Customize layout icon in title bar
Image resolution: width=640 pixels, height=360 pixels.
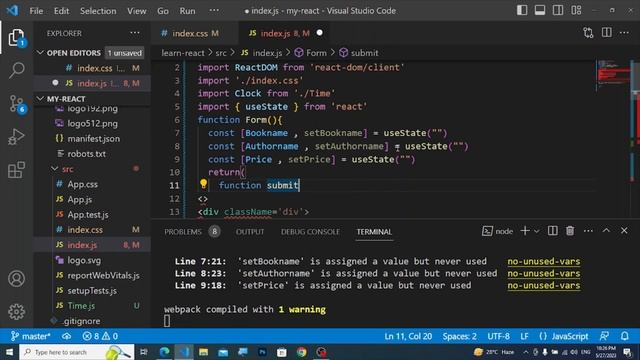pos(576,10)
